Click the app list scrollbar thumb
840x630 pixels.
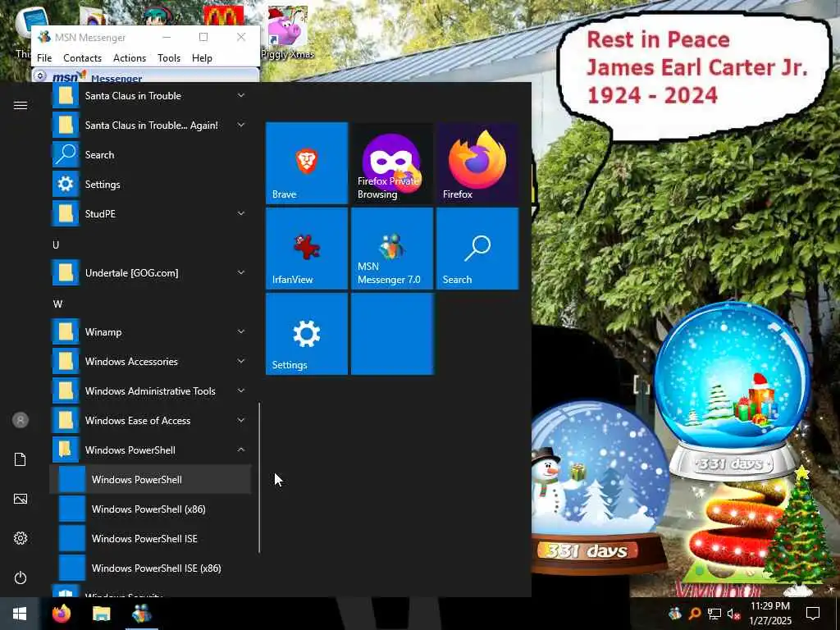259,478
